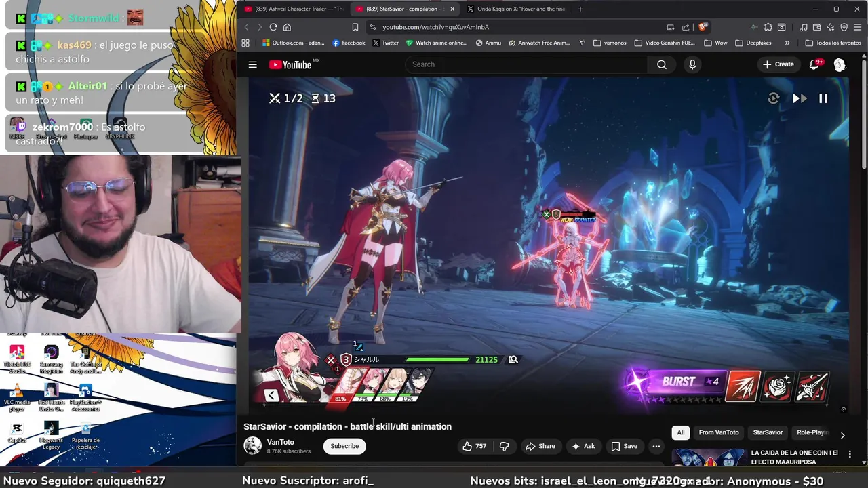Click the dislike thumbs-down button
This screenshot has height=488, width=868.
(x=504, y=446)
